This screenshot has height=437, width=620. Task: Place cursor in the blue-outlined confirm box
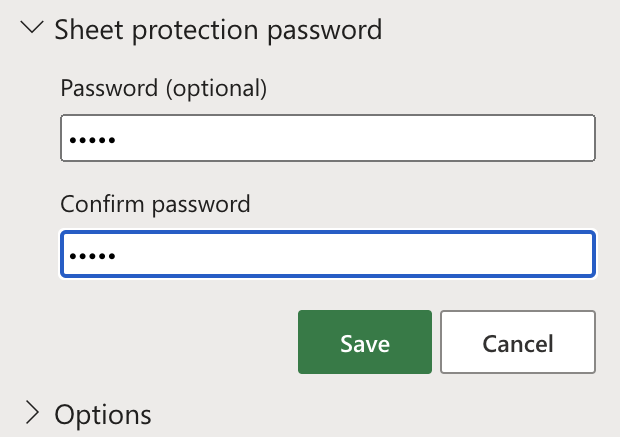328,254
